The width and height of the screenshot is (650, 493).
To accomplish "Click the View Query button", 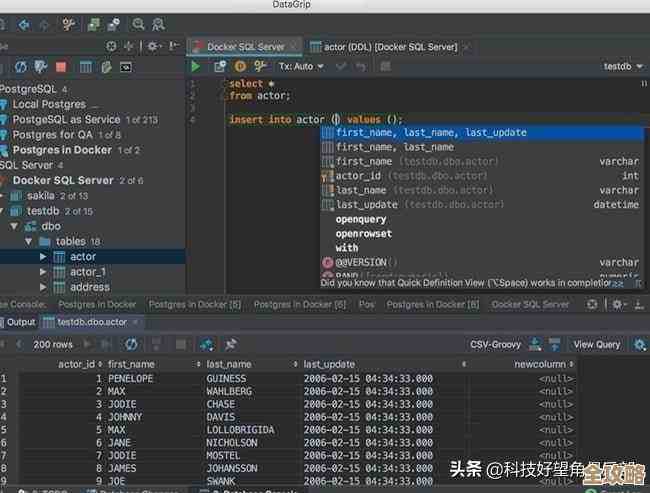I will pyautogui.click(x=597, y=345).
